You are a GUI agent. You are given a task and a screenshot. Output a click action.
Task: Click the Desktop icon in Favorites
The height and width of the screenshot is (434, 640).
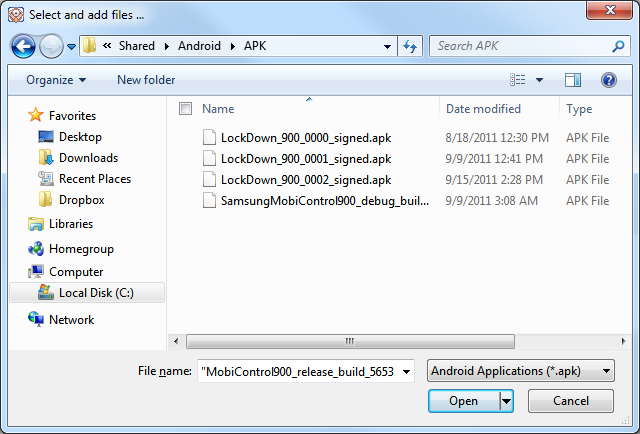click(46, 136)
